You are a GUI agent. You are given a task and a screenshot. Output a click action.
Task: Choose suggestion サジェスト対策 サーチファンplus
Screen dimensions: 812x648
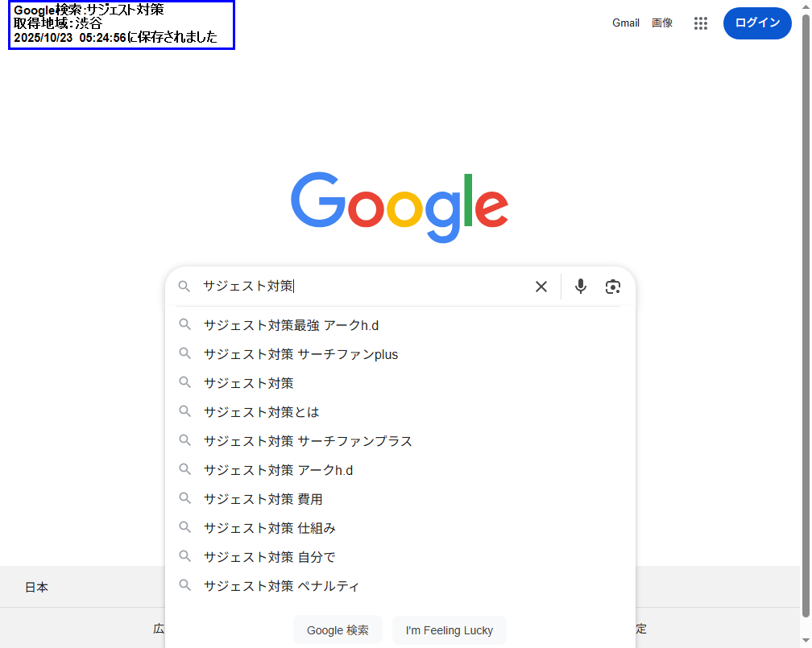click(x=300, y=354)
